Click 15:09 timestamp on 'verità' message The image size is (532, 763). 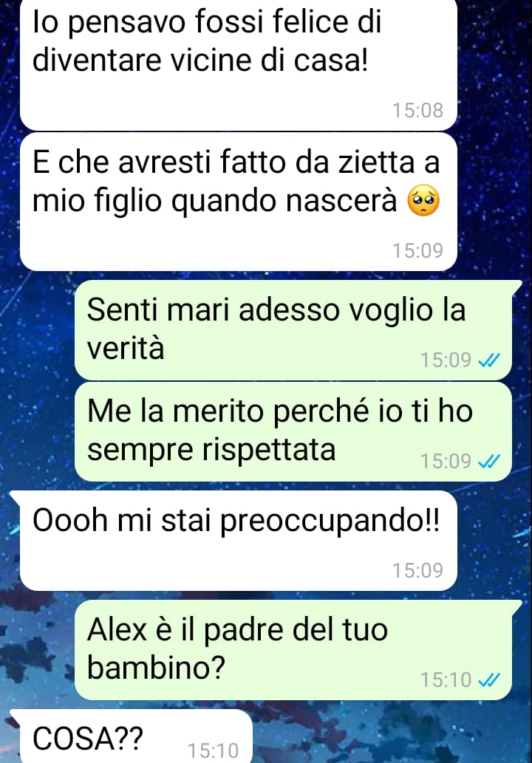pyautogui.click(x=446, y=360)
